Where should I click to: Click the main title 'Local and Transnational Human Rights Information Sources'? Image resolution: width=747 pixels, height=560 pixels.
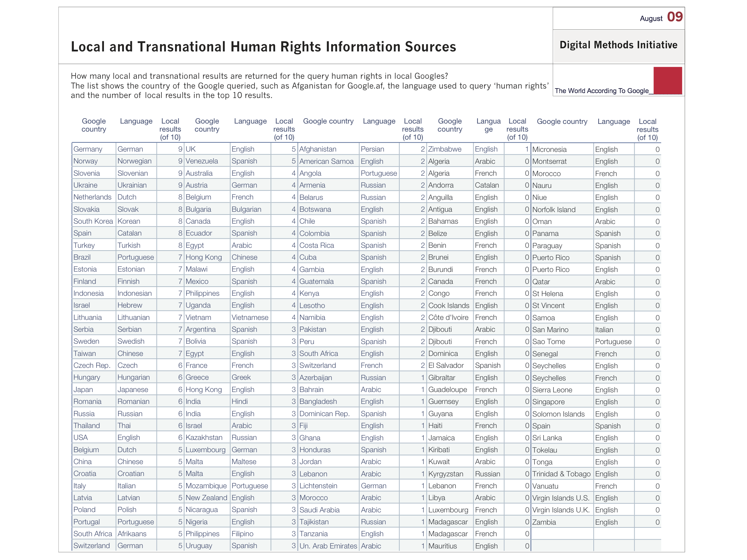click(x=264, y=47)
